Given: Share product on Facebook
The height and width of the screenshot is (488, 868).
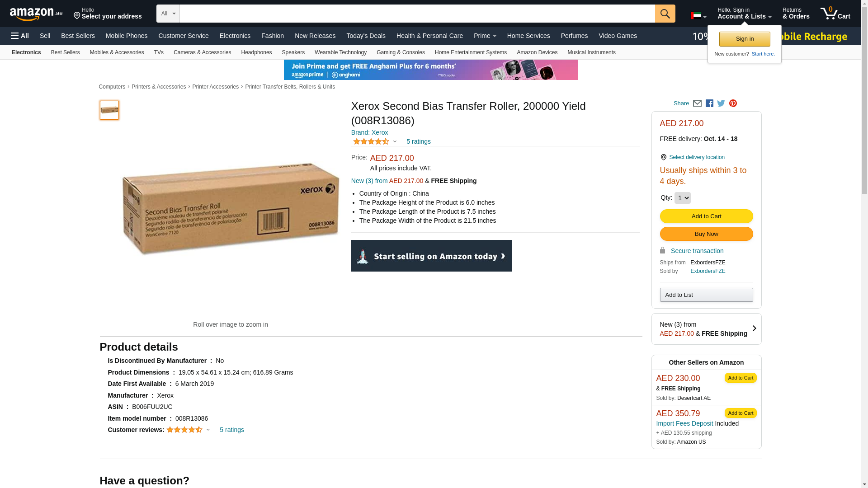Looking at the screenshot, I should [709, 103].
